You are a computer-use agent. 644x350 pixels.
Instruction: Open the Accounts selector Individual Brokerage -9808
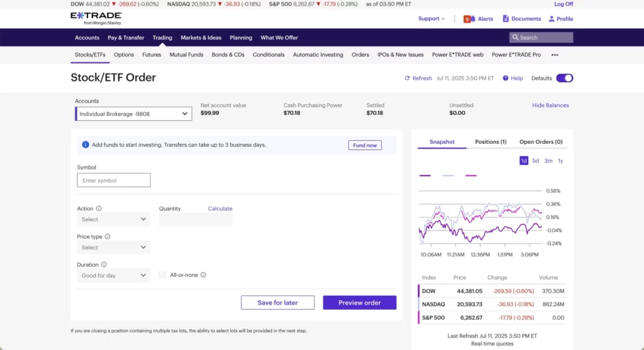(x=133, y=114)
